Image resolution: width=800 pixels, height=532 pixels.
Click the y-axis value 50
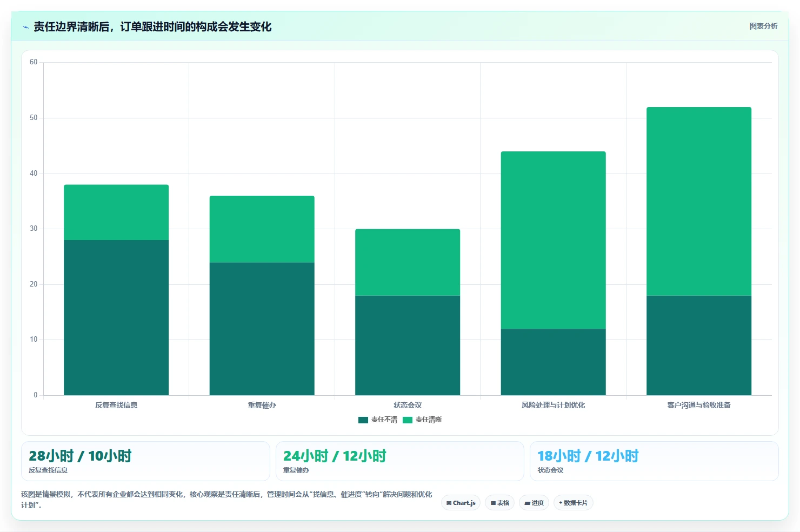pos(34,118)
